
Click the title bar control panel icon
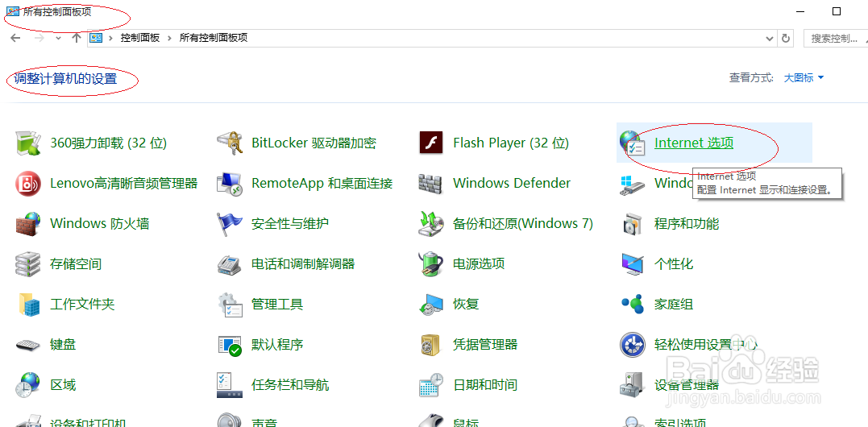pyautogui.click(x=13, y=11)
